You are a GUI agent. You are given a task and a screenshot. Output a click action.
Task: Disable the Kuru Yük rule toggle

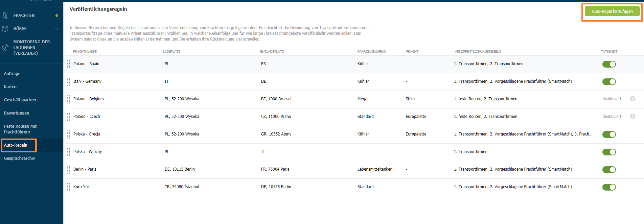[609, 187]
